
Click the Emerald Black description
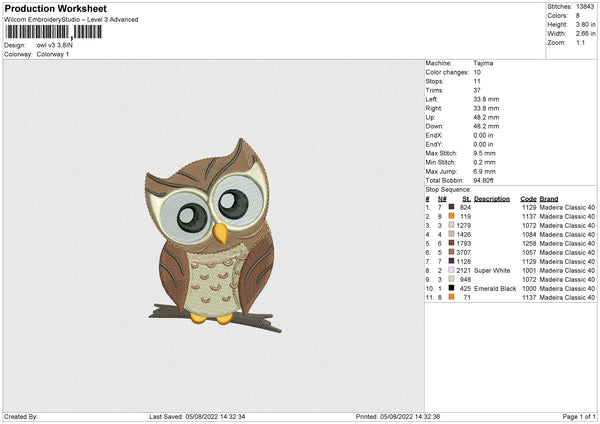495,289
